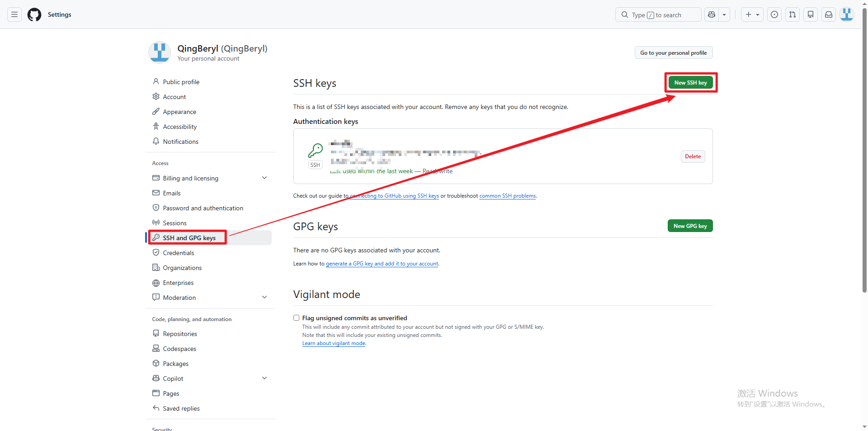Viewport: 868px width, 431px height.
Task: Open connecting to GitHub using SSH keys link
Action: coord(395,196)
